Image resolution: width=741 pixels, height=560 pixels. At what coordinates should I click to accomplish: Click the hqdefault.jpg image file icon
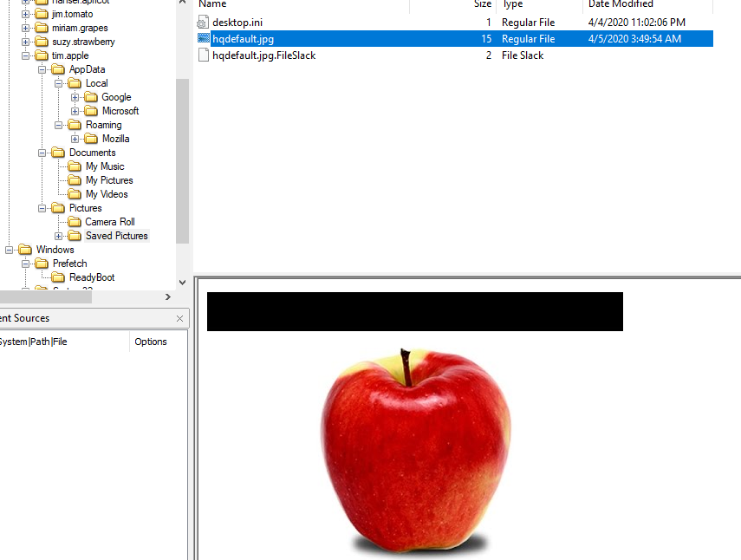204,39
